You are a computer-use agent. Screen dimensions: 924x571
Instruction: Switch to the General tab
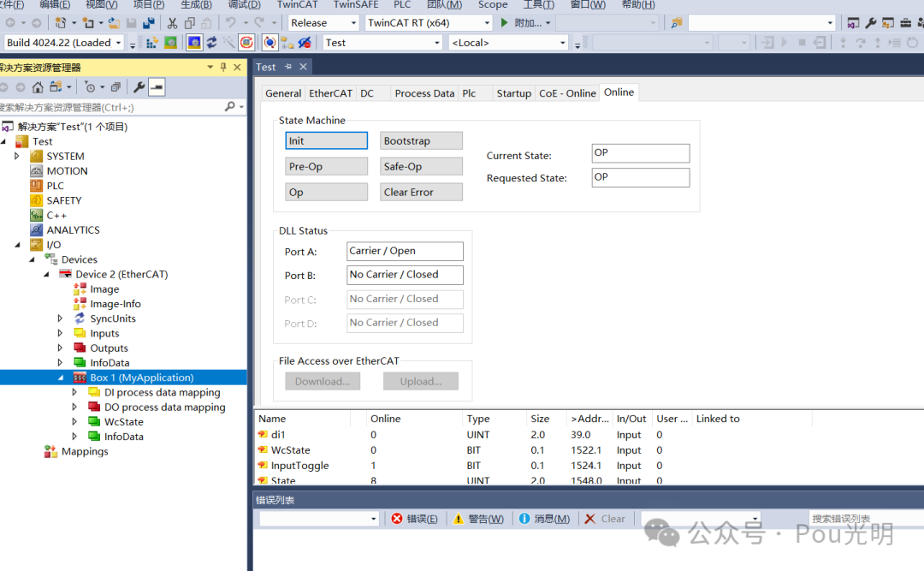(283, 93)
